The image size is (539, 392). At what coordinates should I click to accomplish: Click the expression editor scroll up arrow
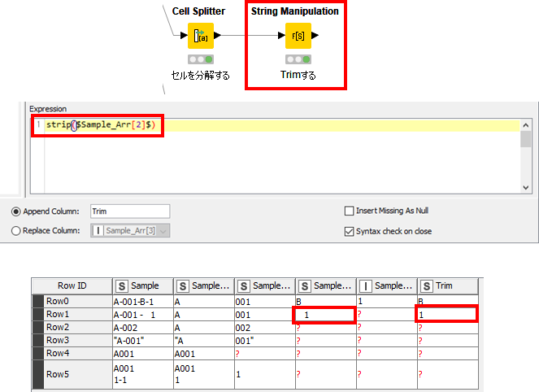(526, 125)
